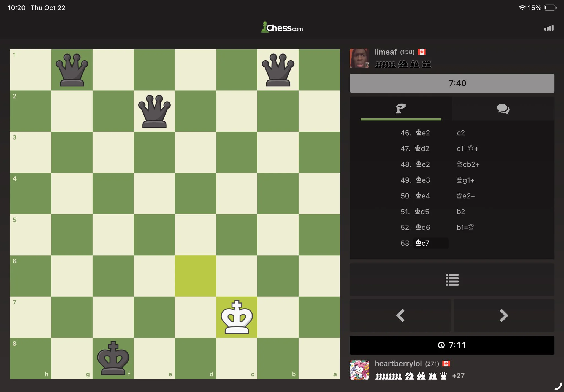This screenshot has height=392, width=564.
Task: Select the black queen on e2
Action: (154, 111)
